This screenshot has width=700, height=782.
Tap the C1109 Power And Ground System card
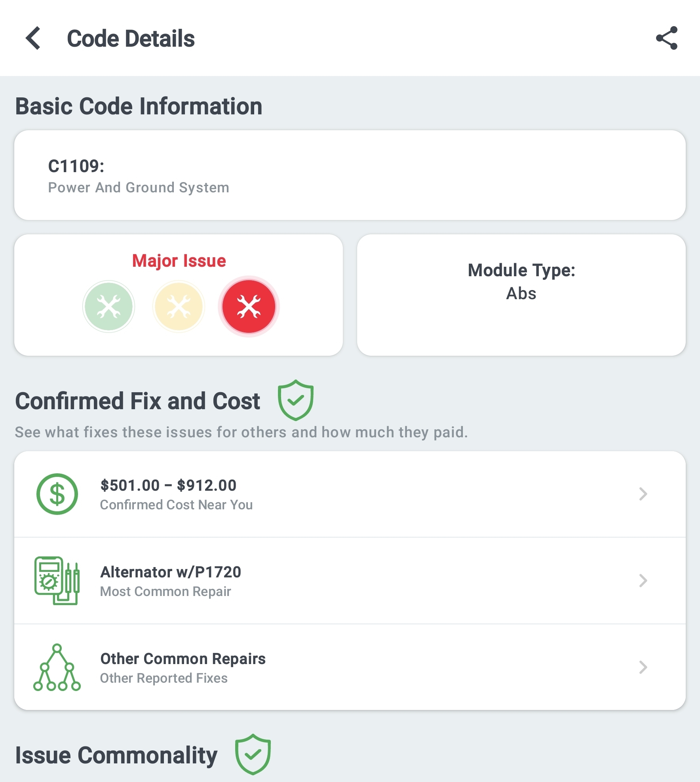(350, 175)
